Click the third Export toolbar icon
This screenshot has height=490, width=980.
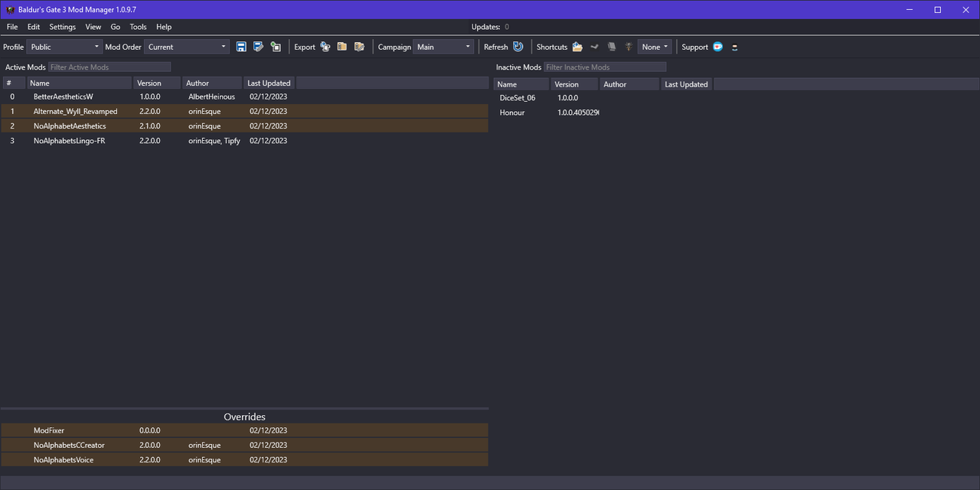(359, 47)
